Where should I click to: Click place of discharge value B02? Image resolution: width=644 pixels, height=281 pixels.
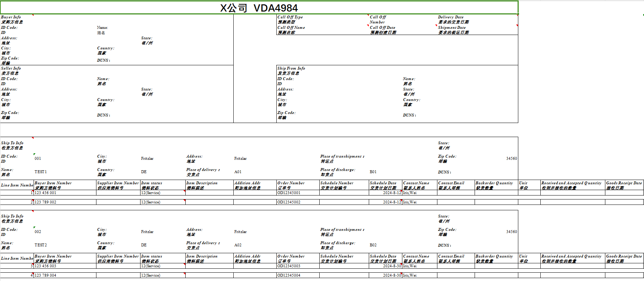tap(373, 245)
